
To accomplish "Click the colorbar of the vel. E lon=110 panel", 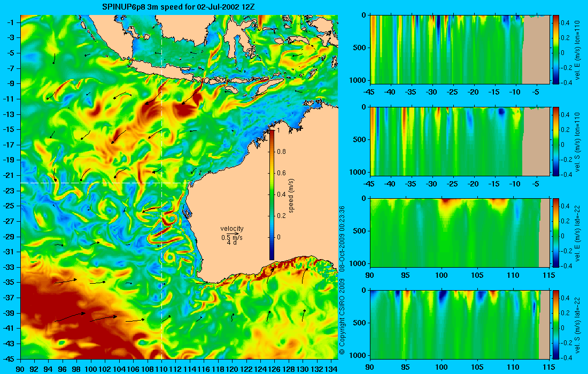I will click(x=555, y=50).
